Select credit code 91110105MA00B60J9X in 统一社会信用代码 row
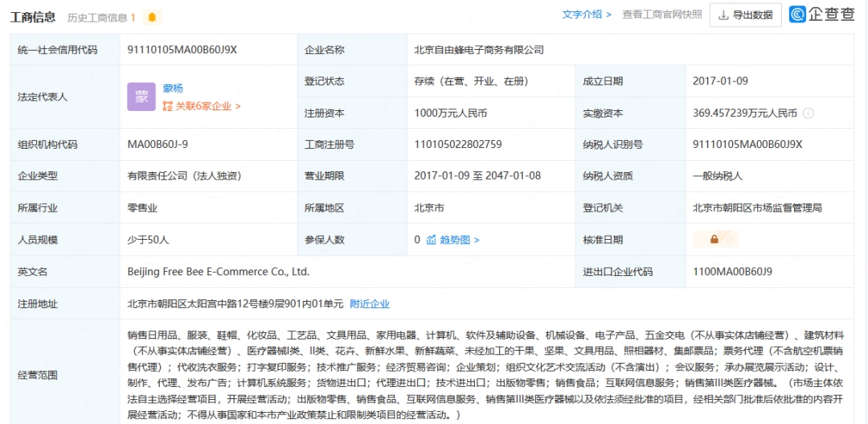This screenshot has height=424, width=868. [182, 49]
